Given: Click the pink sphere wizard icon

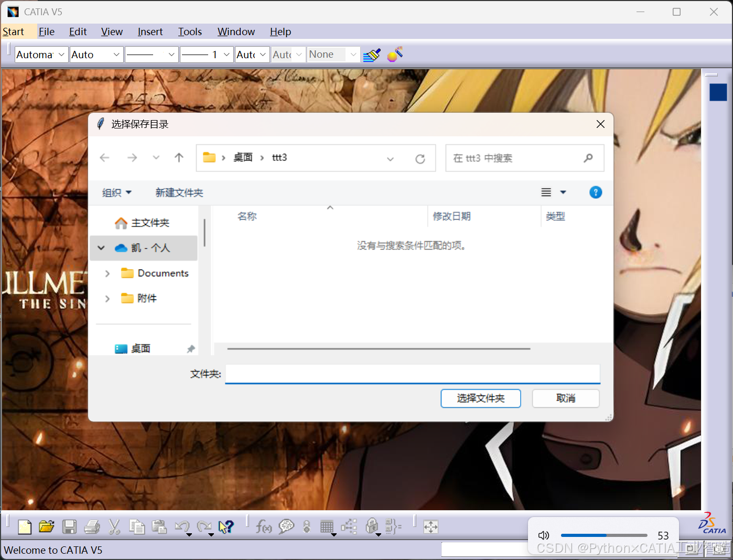Looking at the screenshot, I should pyautogui.click(x=395, y=55).
